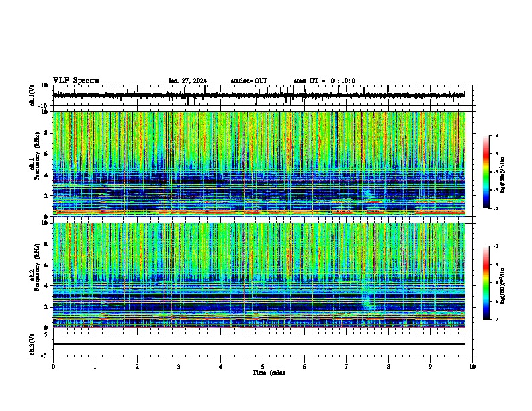
Task: Click the "Time (min)" axis label
Action: coord(269,373)
